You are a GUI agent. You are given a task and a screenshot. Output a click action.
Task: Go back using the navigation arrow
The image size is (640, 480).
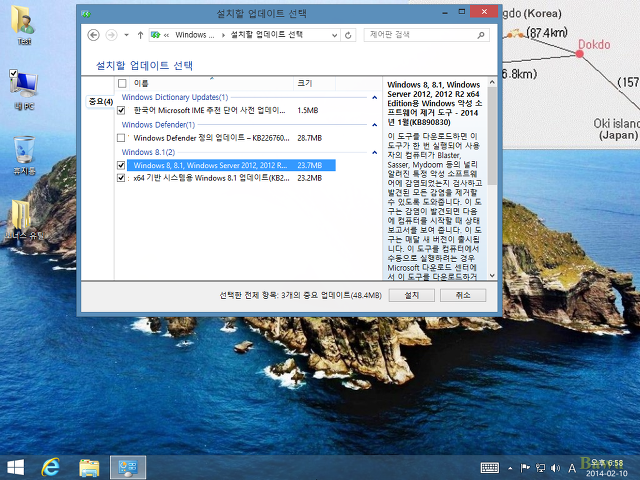[93, 35]
